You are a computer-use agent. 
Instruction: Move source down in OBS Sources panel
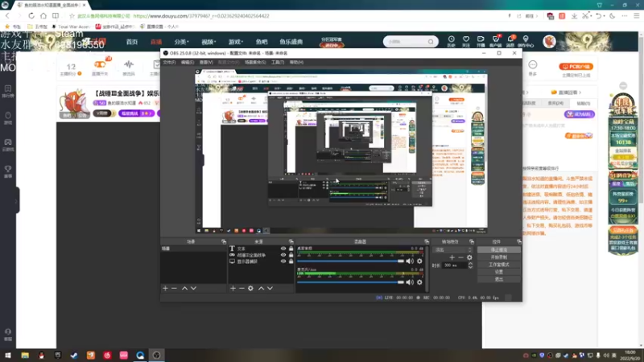coord(270,289)
